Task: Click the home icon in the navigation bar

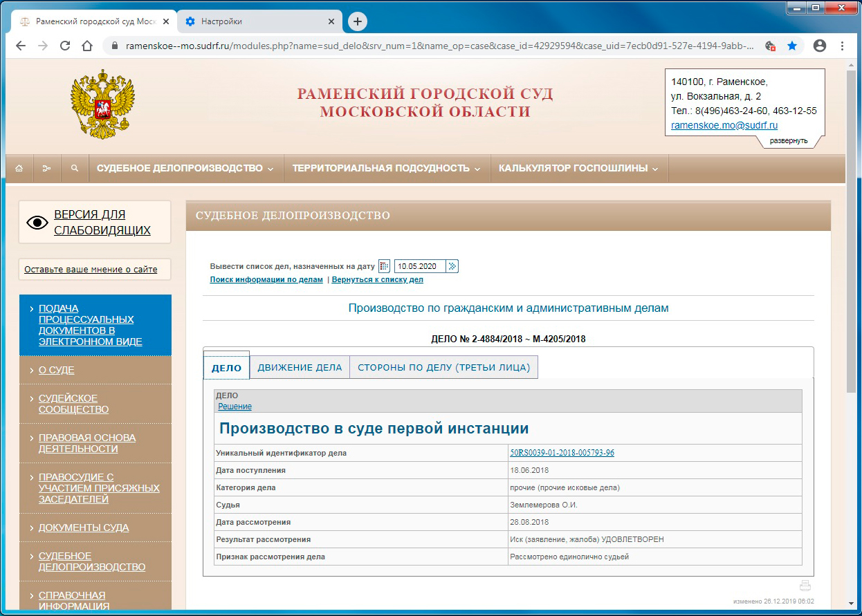Action: (x=19, y=168)
